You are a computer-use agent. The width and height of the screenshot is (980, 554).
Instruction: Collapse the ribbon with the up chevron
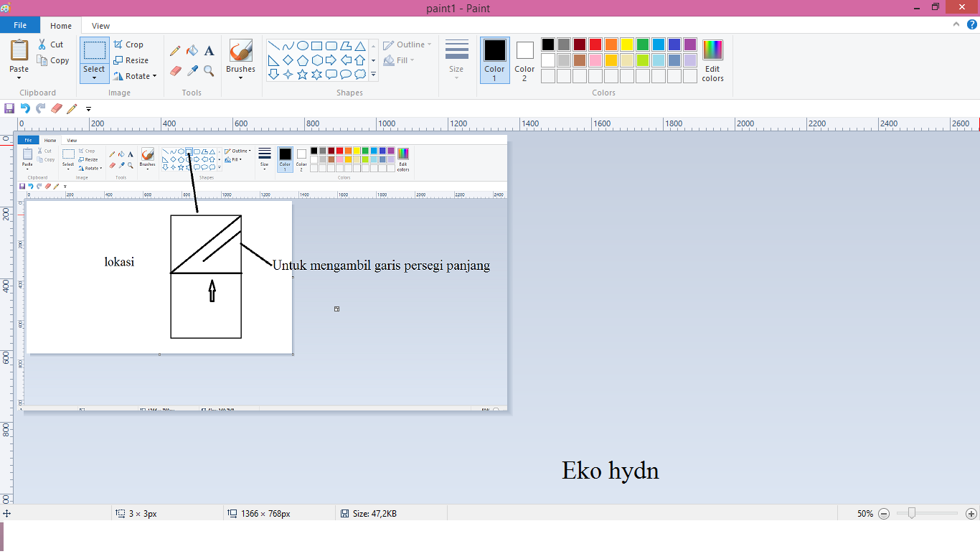tap(955, 23)
